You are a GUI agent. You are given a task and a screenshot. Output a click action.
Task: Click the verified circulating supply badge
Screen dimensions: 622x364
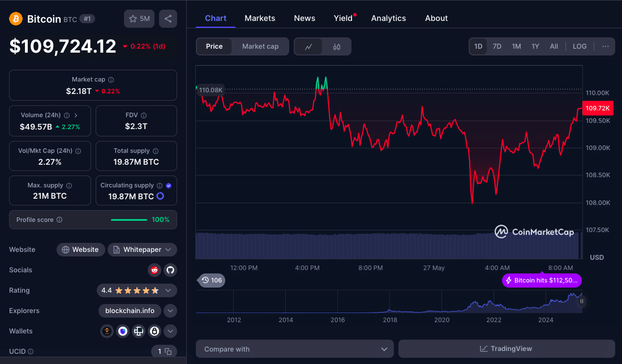[169, 186]
